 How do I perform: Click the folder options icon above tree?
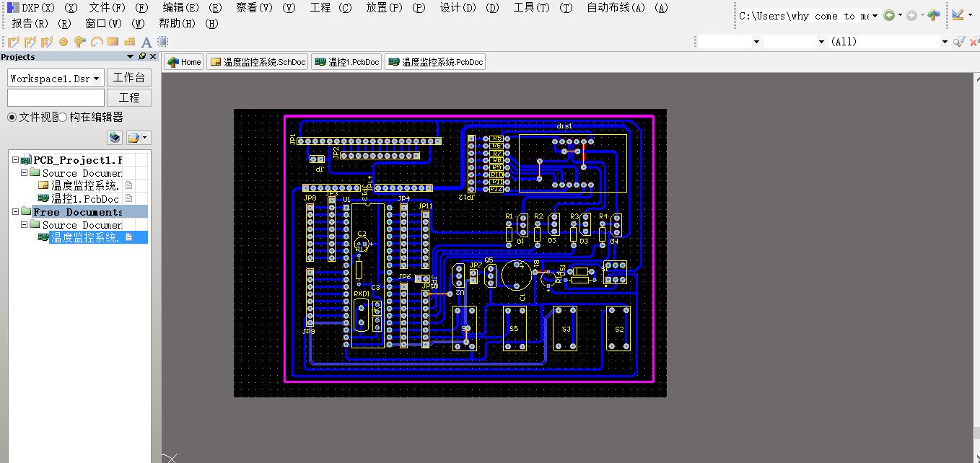click(134, 138)
